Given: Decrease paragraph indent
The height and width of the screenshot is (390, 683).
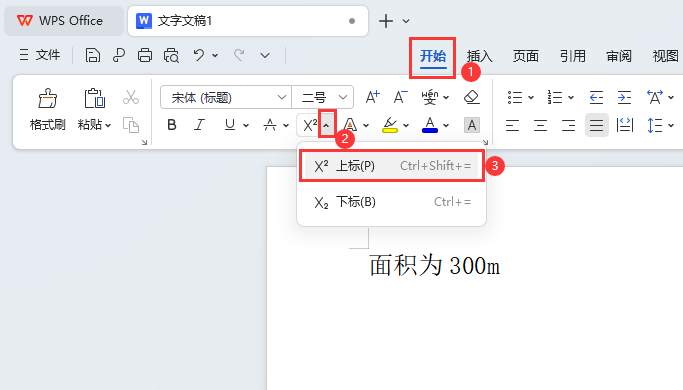Looking at the screenshot, I should (x=596, y=97).
